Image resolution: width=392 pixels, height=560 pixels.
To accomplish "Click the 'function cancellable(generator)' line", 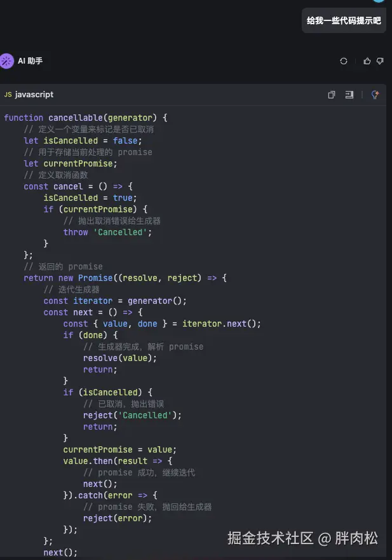I will [x=85, y=118].
